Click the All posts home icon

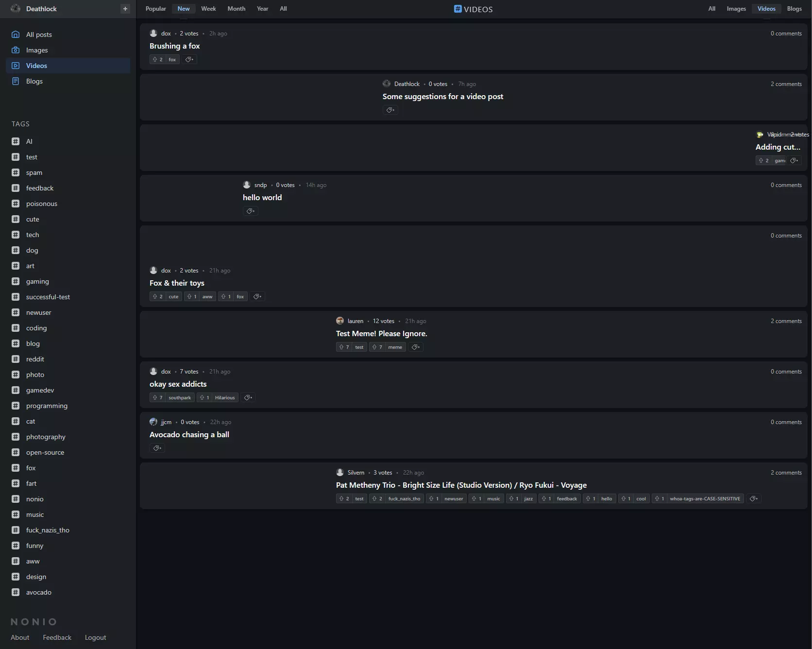click(x=16, y=34)
